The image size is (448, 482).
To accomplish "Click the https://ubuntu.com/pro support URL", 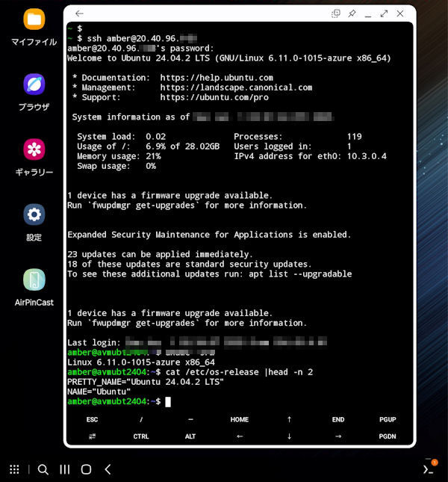I will click(214, 97).
